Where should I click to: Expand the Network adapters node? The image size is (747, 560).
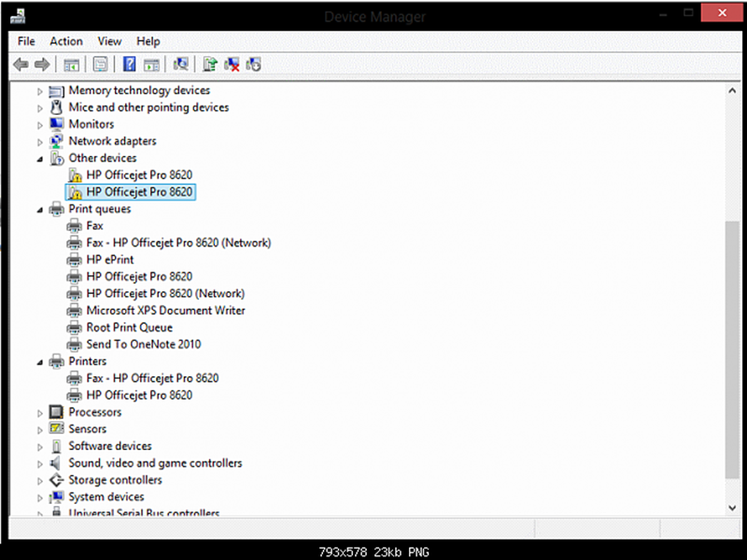click(40, 143)
